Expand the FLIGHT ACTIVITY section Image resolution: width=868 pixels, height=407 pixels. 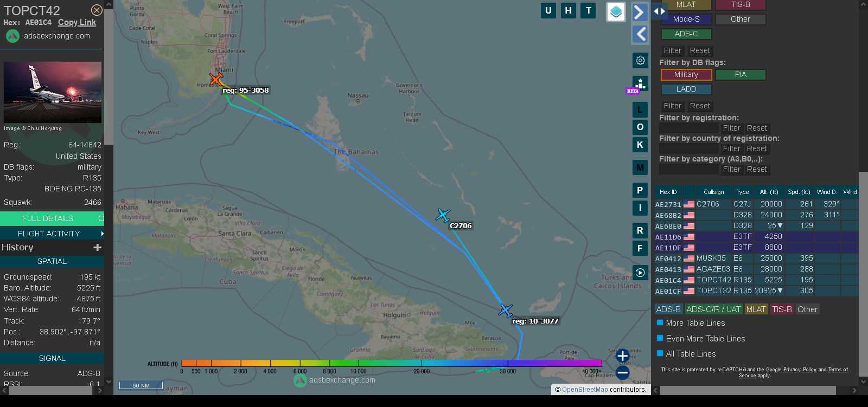(x=52, y=234)
